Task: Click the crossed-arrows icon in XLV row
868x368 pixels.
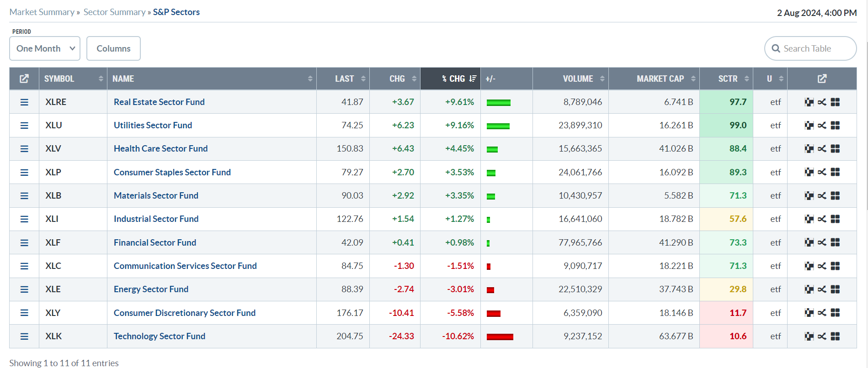Action: click(822, 149)
